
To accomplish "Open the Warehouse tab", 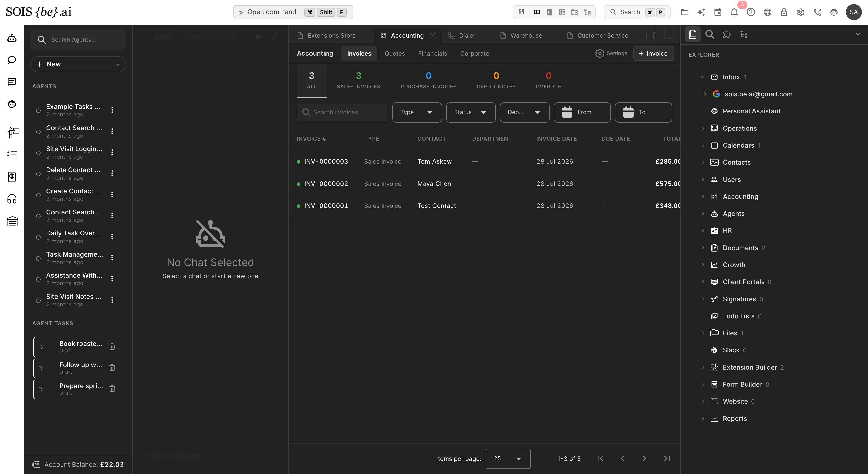I will (526, 35).
